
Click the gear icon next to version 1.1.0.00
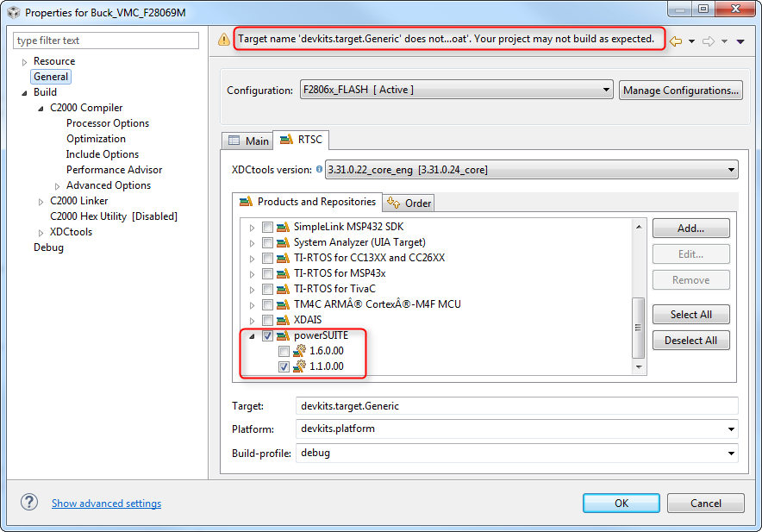(297, 366)
